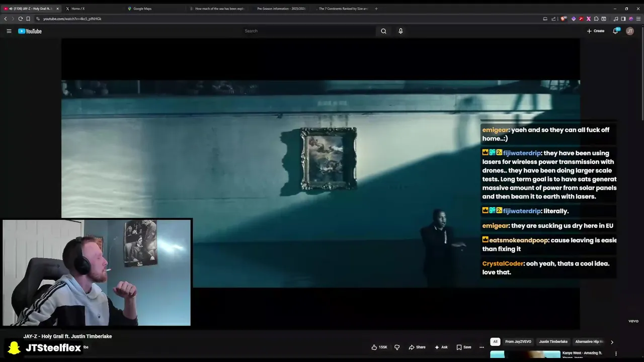Open the browser main hamburger menu
The image size is (644, 362).
pyautogui.click(x=639, y=19)
